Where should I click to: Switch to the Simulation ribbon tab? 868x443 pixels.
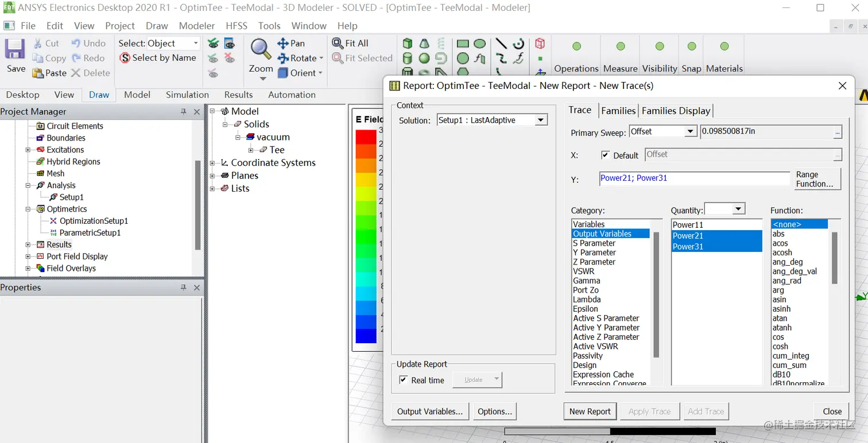[187, 95]
